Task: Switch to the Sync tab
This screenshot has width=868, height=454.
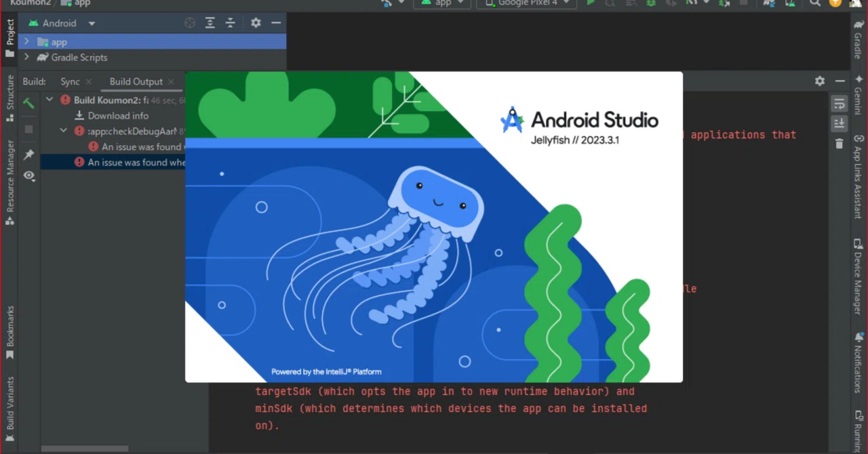Action: 70,81
